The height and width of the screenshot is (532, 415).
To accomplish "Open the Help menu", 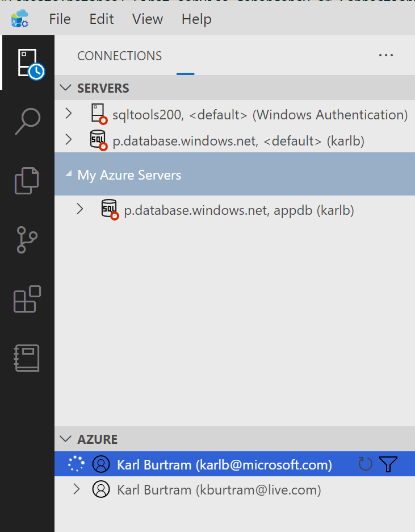I will pos(196,19).
